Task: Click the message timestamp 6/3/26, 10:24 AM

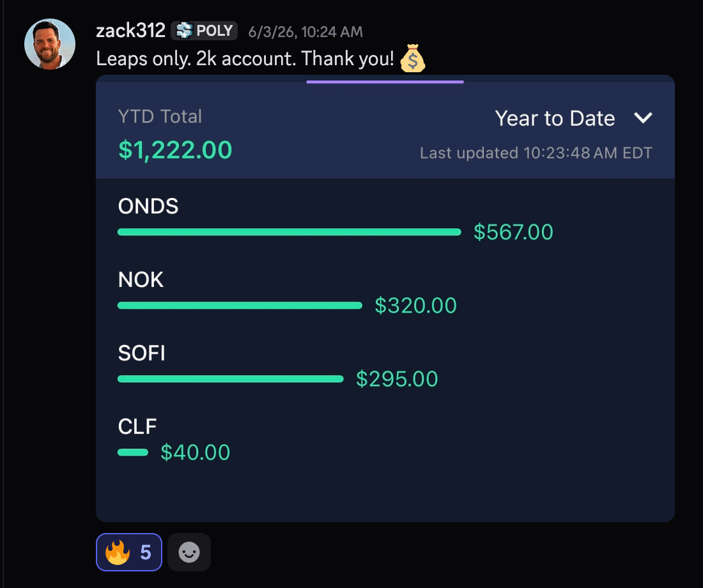Action: pos(305,32)
